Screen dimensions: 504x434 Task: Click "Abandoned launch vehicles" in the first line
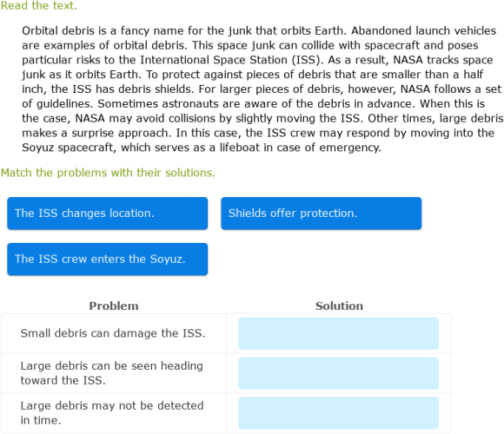pos(424,31)
